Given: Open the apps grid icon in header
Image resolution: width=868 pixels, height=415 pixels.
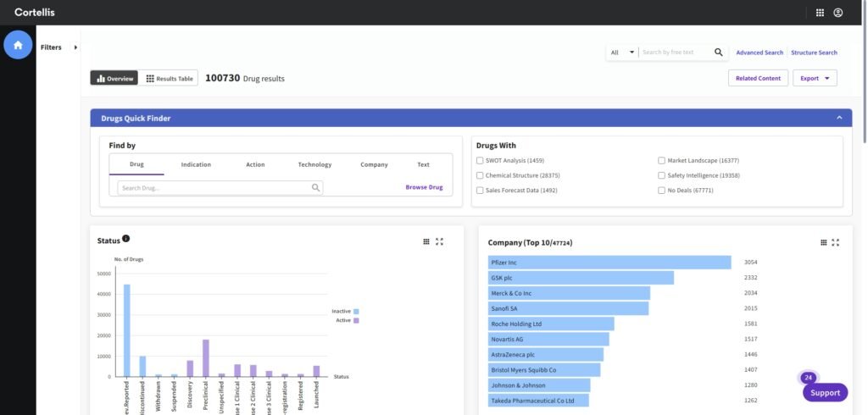Looking at the screenshot, I should tap(820, 13).
